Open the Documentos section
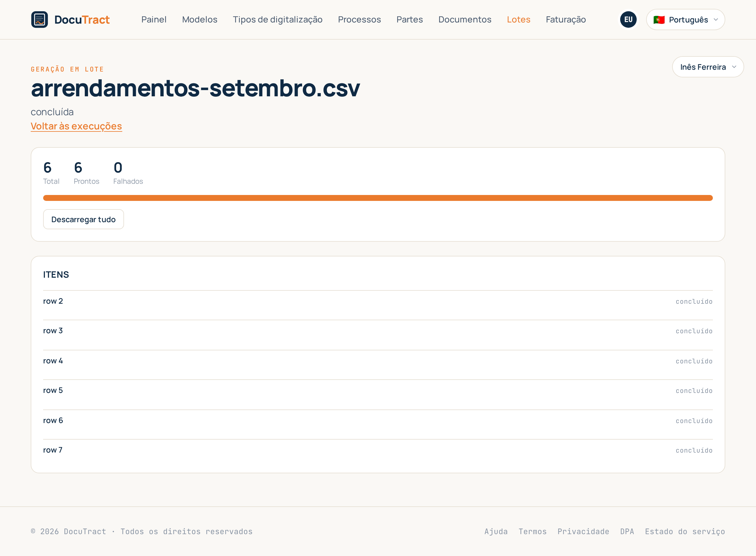Viewport: 756px width, 556px height. click(465, 19)
